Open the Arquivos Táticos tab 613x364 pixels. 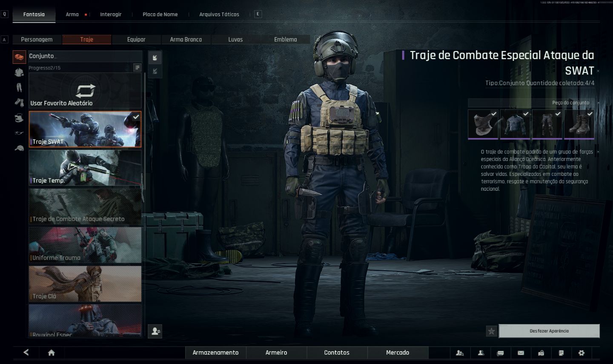[x=219, y=14]
